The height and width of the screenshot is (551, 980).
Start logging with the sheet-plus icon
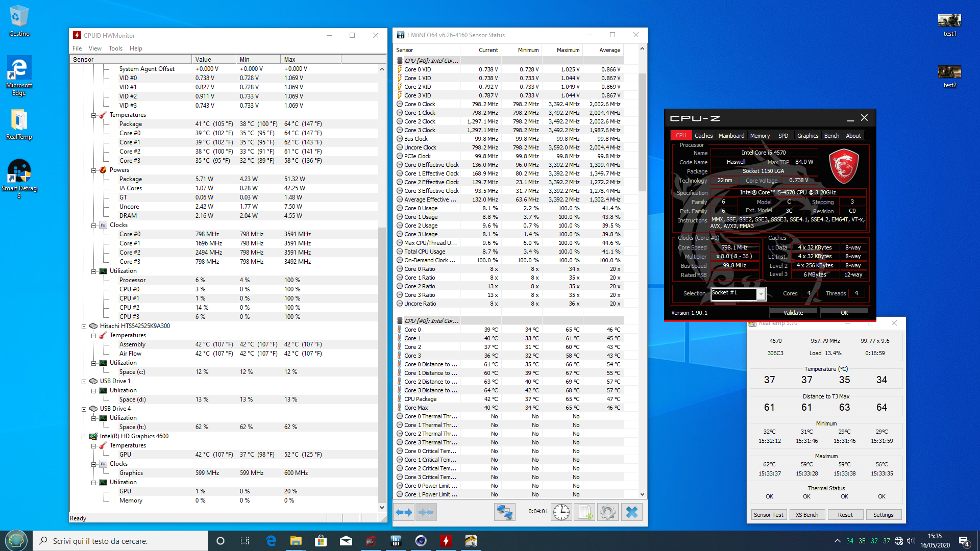click(585, 512)
